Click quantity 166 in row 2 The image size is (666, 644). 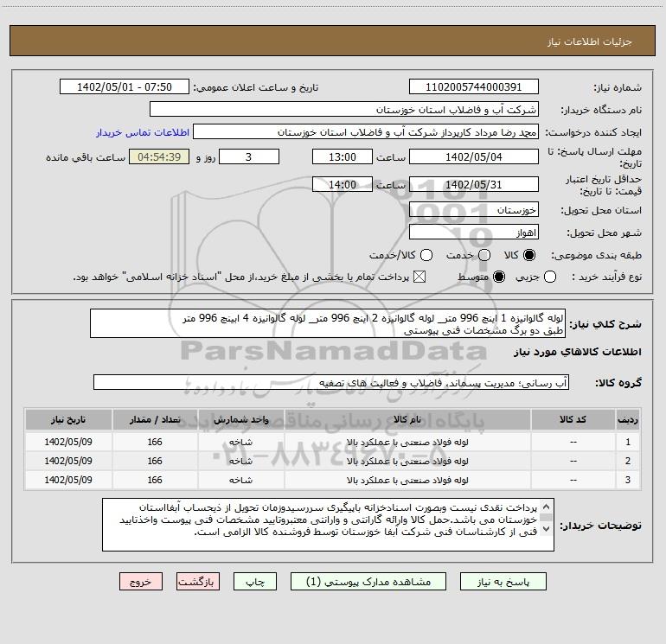155,461
